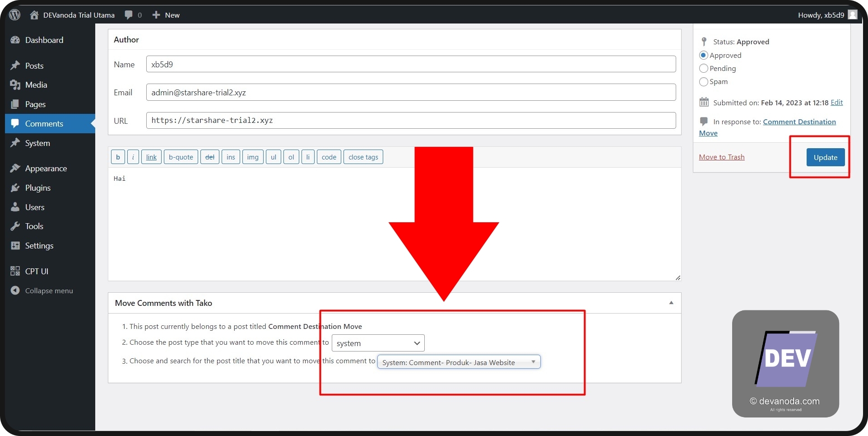Click the Tools wrench icon
Screen dimensions: 868x436
pos(15,226)
